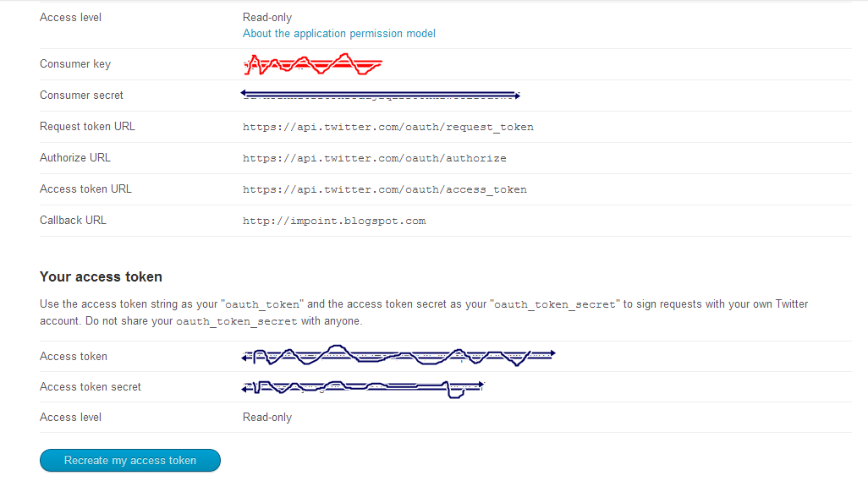Click the 'Your access token' heading

(x=101, y=276)
